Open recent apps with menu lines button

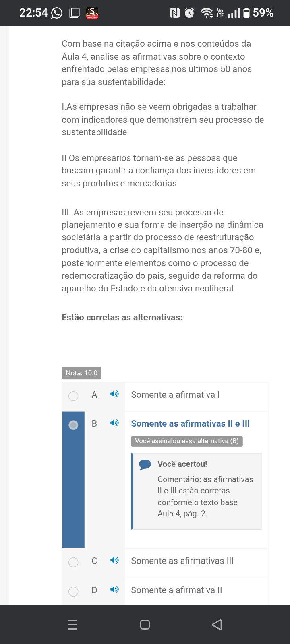(72, 625)
